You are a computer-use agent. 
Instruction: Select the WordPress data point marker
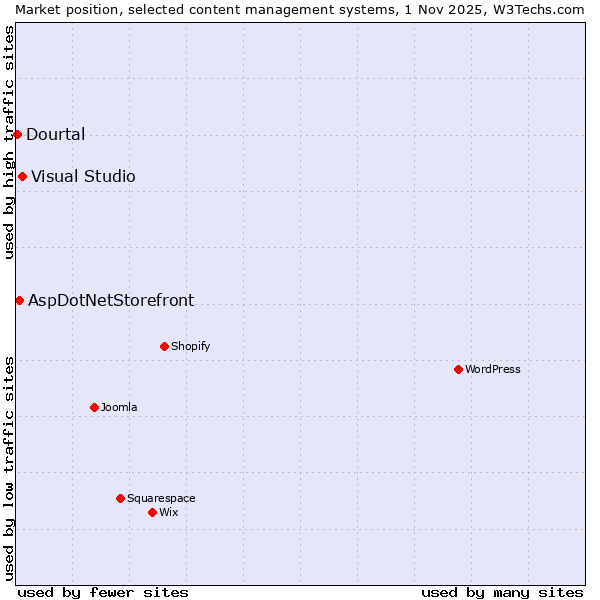(458, 369)
